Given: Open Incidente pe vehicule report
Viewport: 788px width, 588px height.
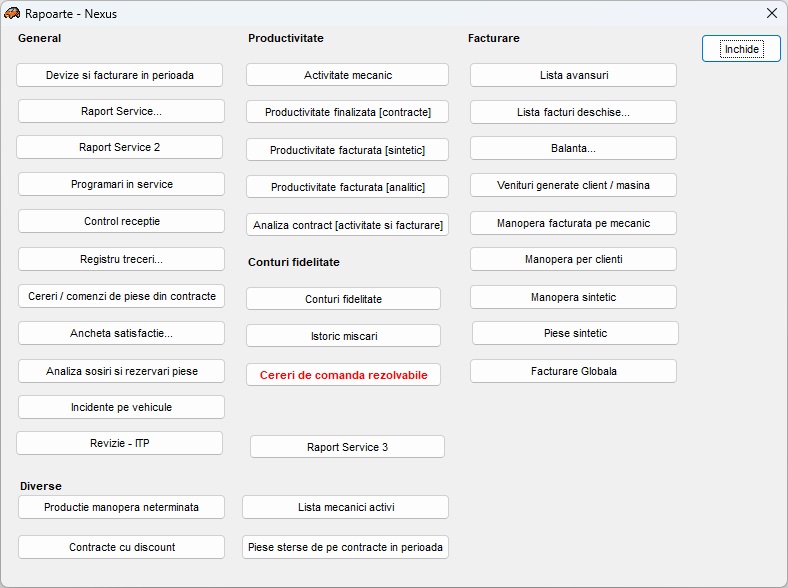Looking at the screenshot, I should pos(122,407).
